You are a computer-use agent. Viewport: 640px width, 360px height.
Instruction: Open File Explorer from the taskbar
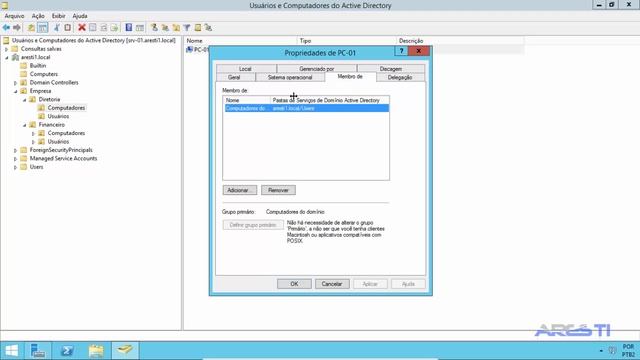coord(96,351)
